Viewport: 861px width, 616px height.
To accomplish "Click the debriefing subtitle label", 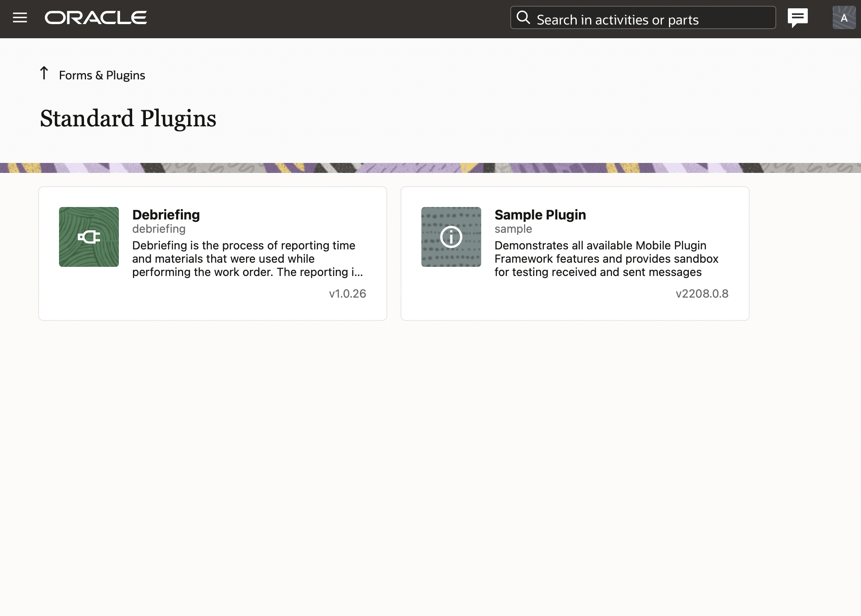I will pos(159,229).
